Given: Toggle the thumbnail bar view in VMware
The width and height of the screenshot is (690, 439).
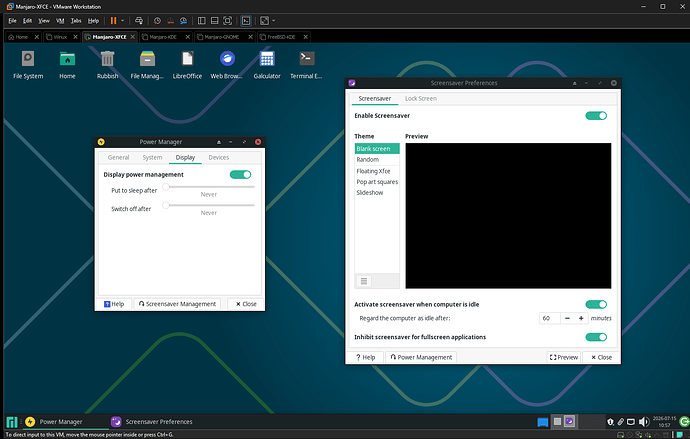Looking at the screenshot, I should (x=215, y=21).
